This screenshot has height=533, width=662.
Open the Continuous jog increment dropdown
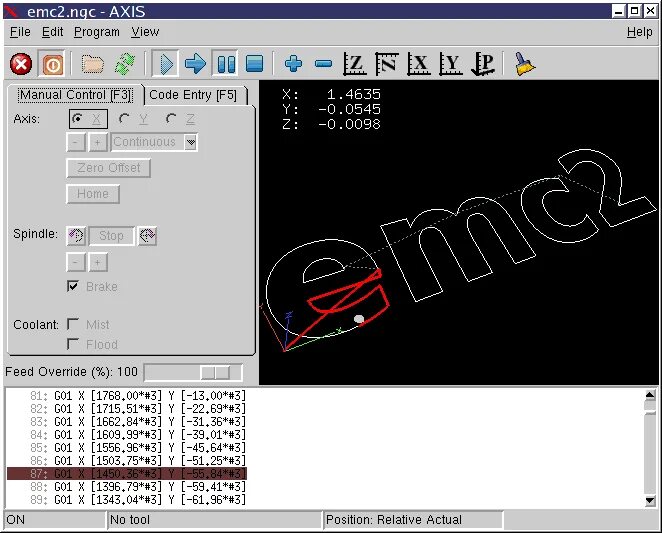190,142
